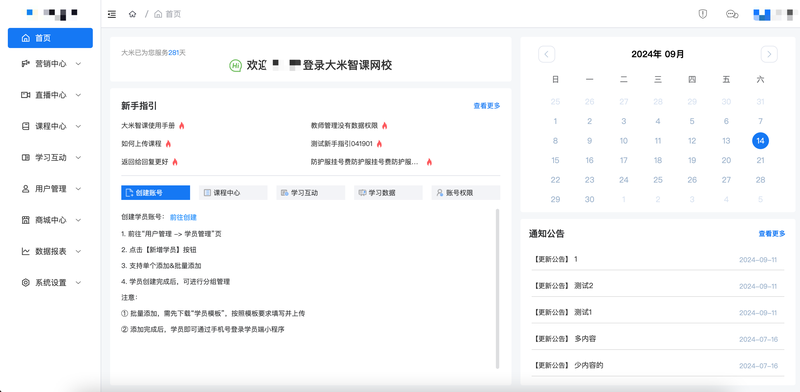Expand the 数据报表 menu chevron
This screenshot has width=800, height=392.
(78, 251)
